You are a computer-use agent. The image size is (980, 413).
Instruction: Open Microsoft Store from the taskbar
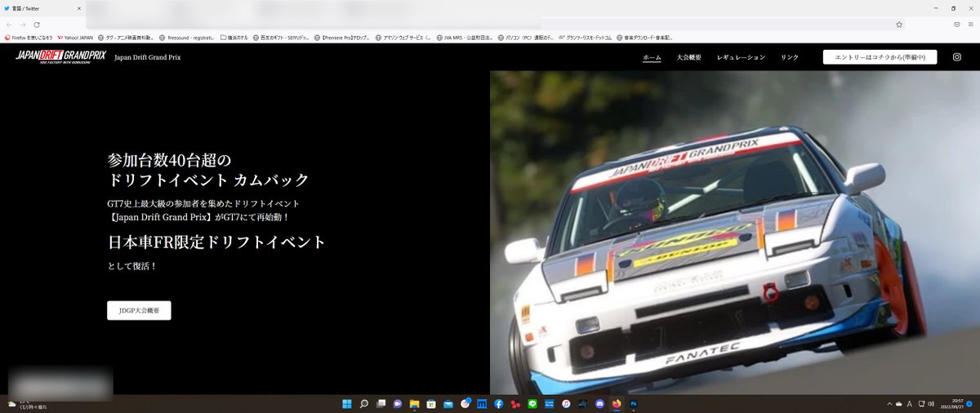(431, 404)
